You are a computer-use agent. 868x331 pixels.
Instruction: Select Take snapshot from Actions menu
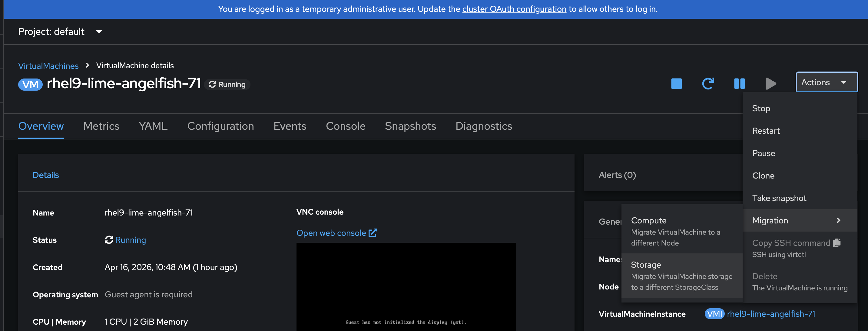(x=779, y=198)
